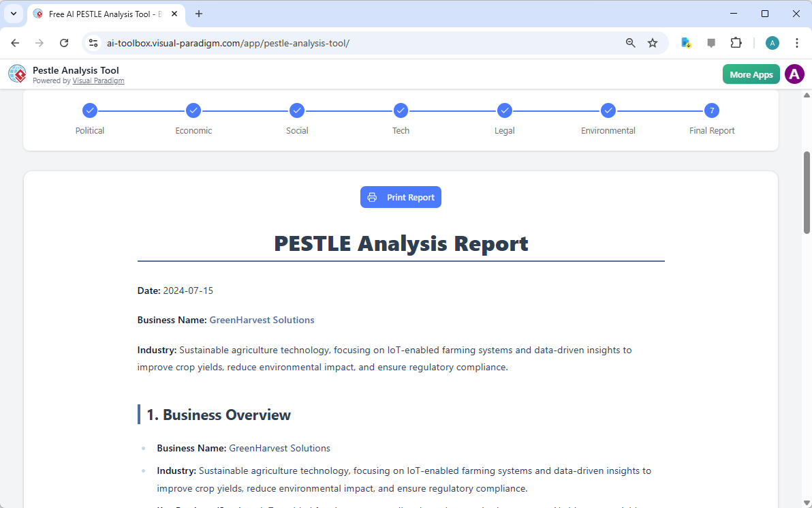
Task: Open Chrome's three-dot menu
Action: pos(797,42)
